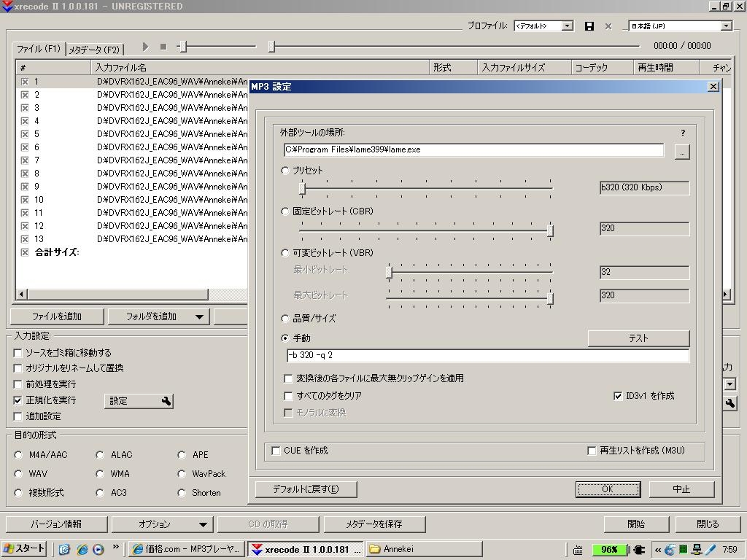The width and height of the screenshot is (747, 560).
Task: Select the 品質/サイズ radio button
Action: tap(285, 319)
